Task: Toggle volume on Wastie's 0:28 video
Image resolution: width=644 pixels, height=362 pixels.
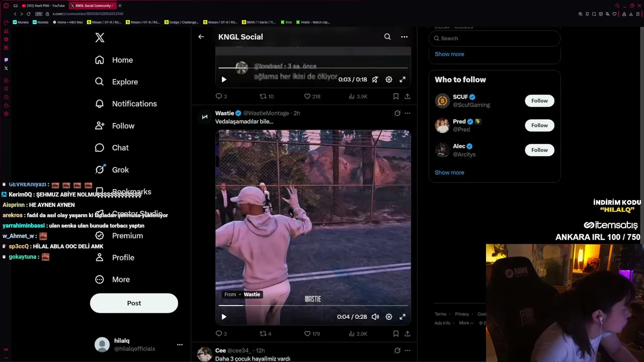Action: (375, 317)
